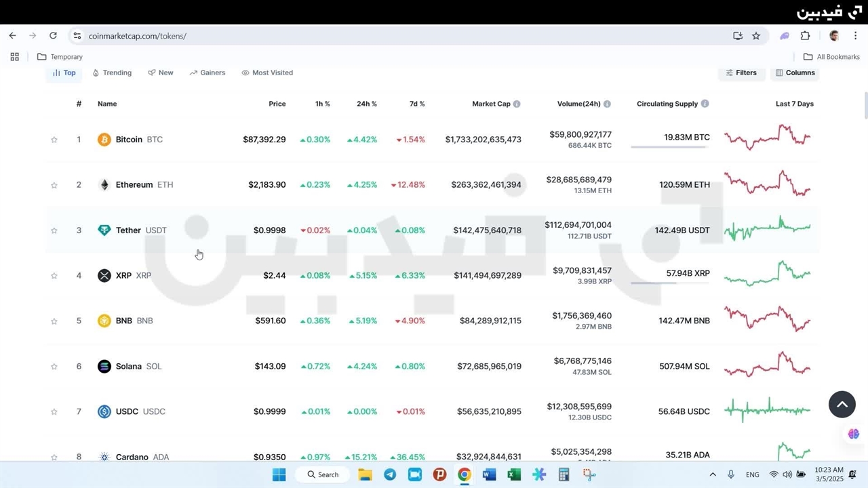The width and height of the screenshot is (868, 488).
Task: Star Solana in the watchlist
Action: point(54,367)
